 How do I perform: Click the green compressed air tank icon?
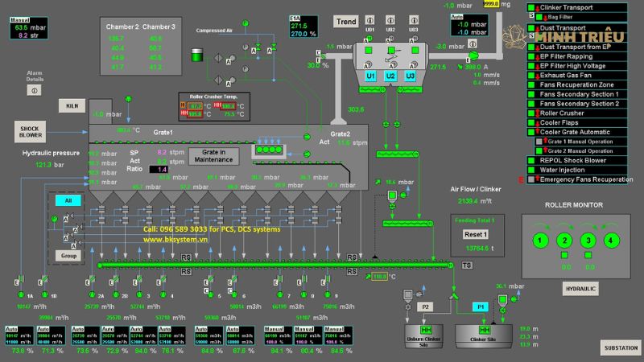coord(198,56)
